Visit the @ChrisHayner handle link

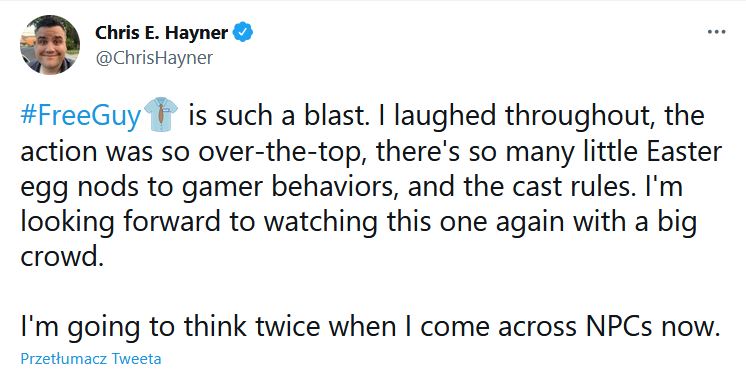click(x=154, y=58)
